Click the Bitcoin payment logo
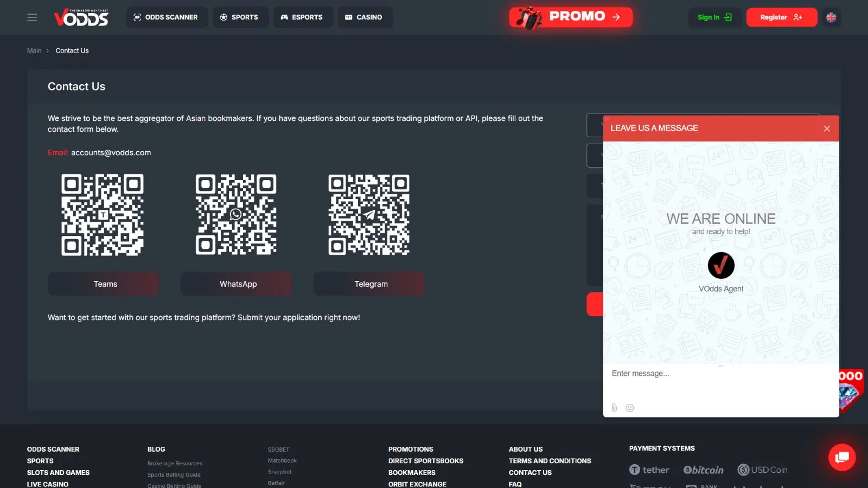Viewport: 868px width, 488px height. (704, 470)
